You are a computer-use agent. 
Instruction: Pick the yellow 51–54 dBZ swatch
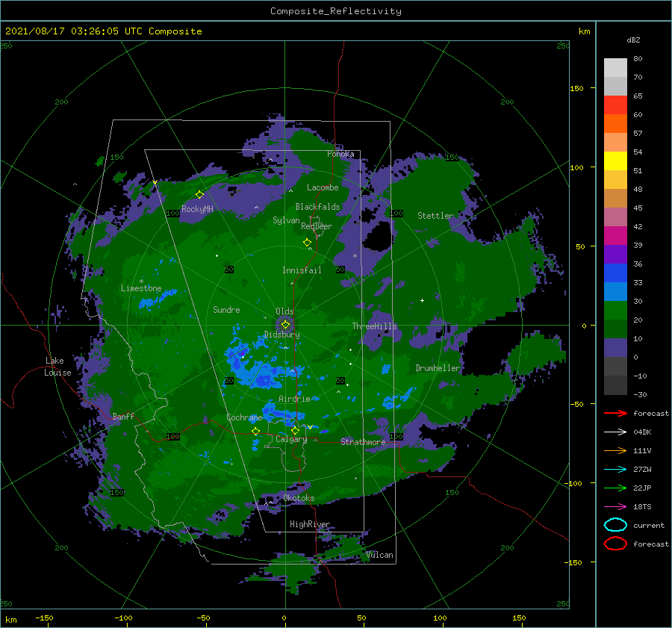615,161
